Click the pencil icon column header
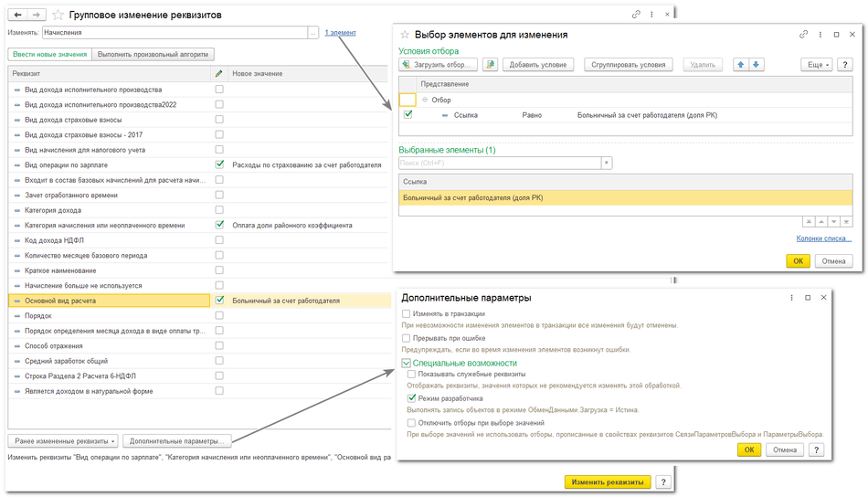The width and height of the screenshot is (868, 497). (x=218, y=73)
